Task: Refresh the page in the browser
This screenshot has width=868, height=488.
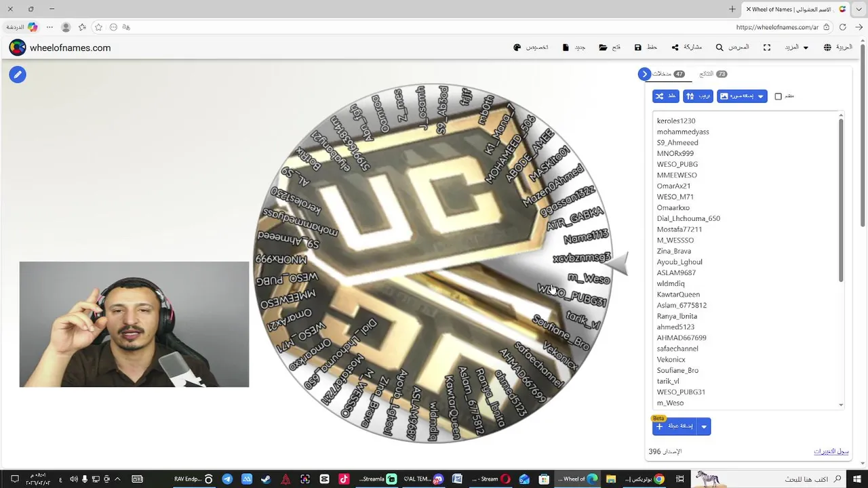Action: pos(842,27)
